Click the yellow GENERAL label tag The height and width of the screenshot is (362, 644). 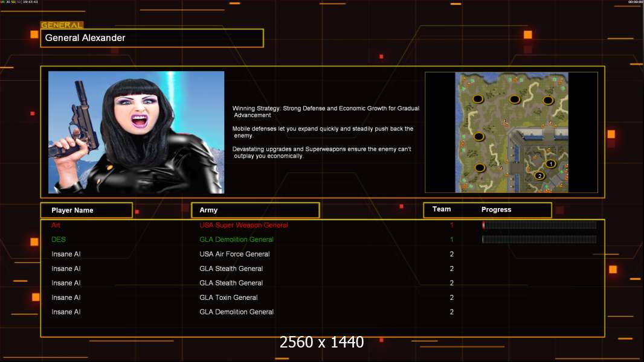pyautogui.click(x=62, y=25)
